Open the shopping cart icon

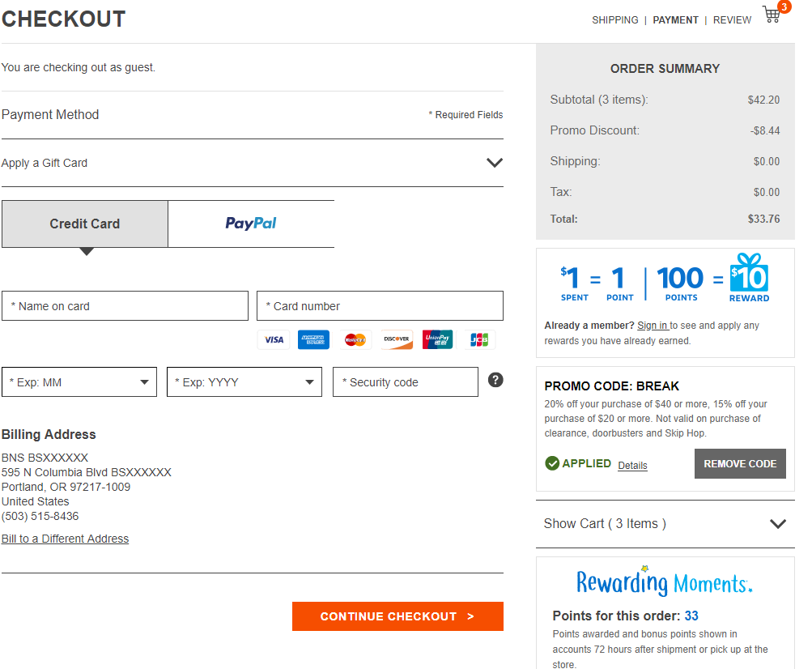[x=773, y=15]
